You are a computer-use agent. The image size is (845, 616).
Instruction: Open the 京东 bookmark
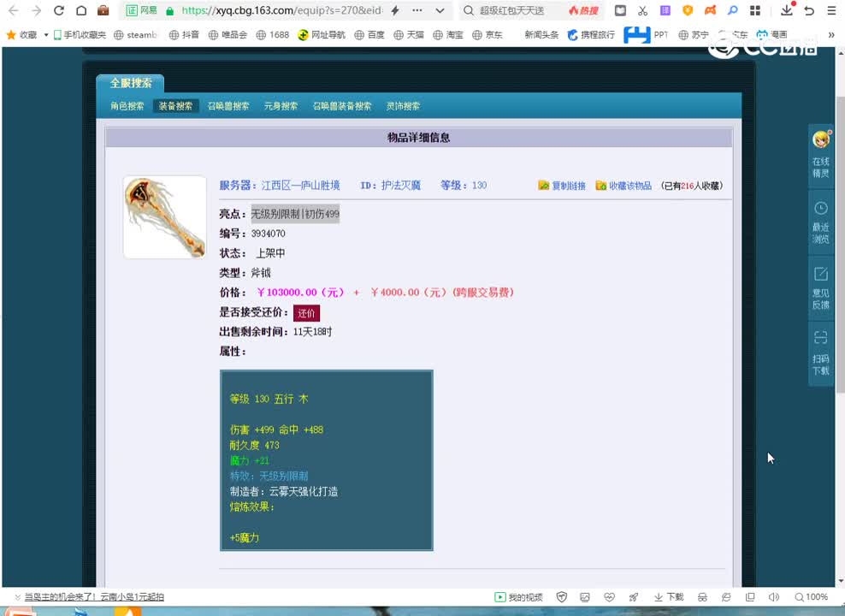487,34
